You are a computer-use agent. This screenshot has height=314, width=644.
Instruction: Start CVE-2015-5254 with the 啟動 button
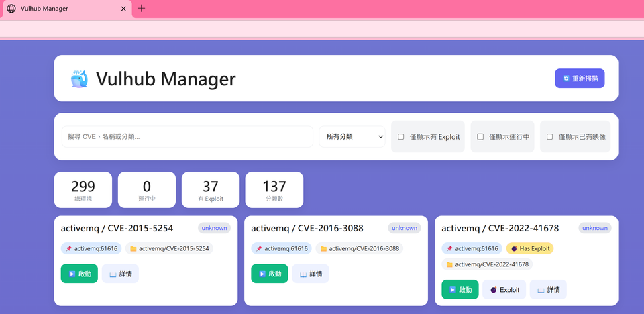pyautogui.click(x=79, y=274)
